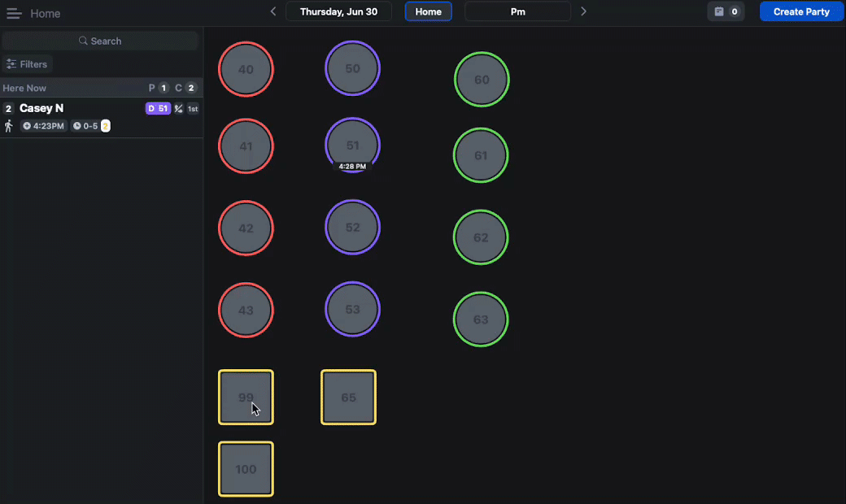Select yellow square table 100
This screenshot has height=504, width=846.
point(246,469)
